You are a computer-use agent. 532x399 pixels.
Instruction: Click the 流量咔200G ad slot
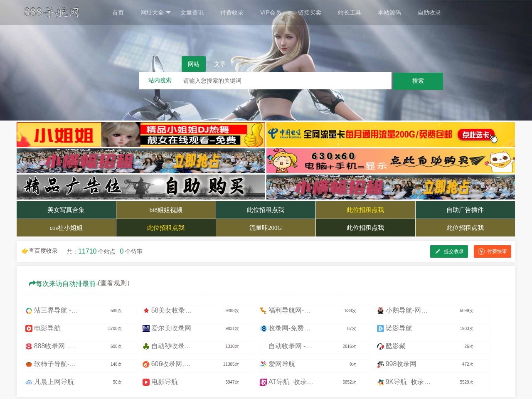265,228
